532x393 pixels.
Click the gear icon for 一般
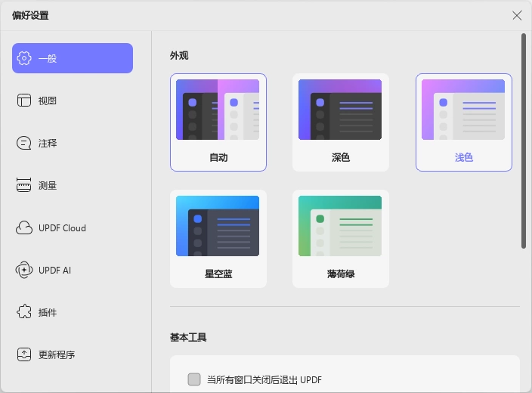coord(24,58)
